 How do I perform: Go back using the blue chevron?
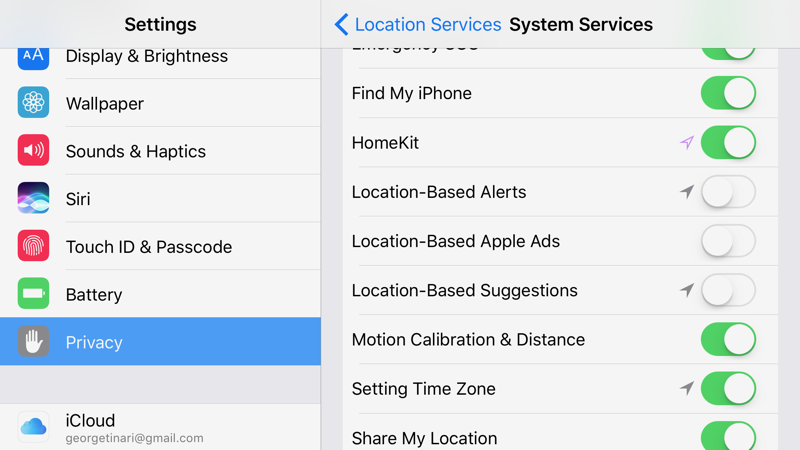(x=342, y=24)
